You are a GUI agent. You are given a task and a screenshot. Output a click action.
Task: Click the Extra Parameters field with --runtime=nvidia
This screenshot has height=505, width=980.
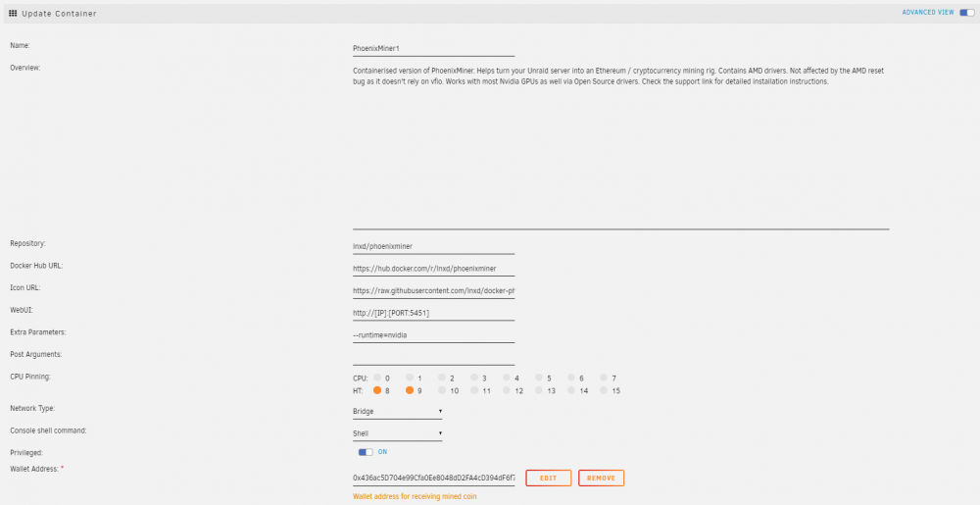coord(434,335)
